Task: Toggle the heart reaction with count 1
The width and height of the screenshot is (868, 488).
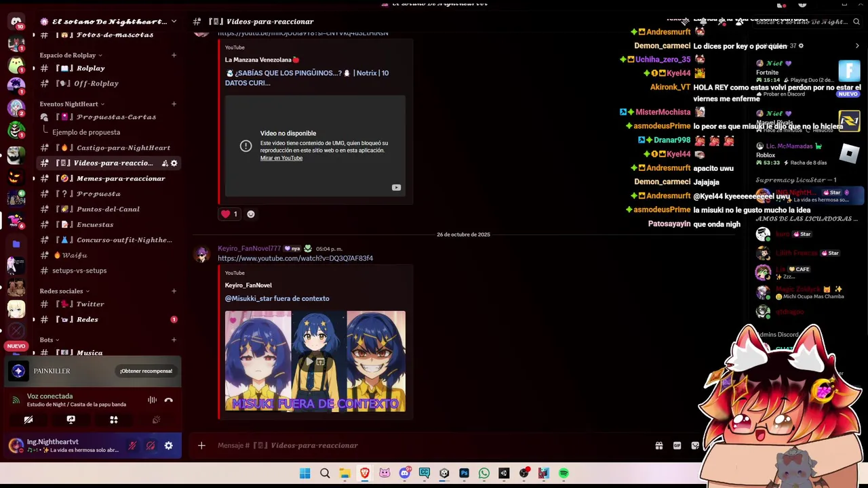Action: tap(229, 214)
